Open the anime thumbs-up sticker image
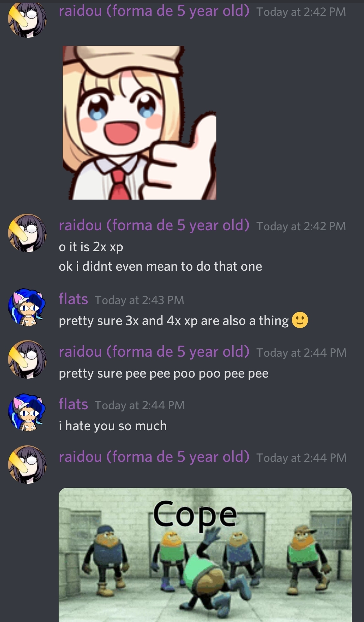The height and width of the screenshot is (622, 364). point(140,123)
